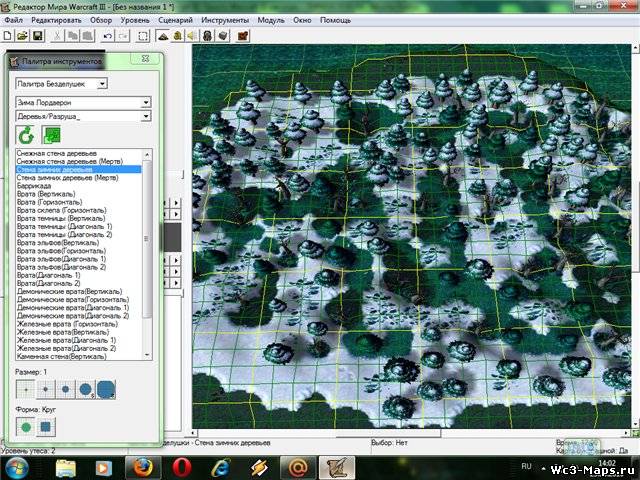The height and width of the screenshot is (480, 640).
Task: Open the Terrain editor toolbar icon
Action: point(165,35)
